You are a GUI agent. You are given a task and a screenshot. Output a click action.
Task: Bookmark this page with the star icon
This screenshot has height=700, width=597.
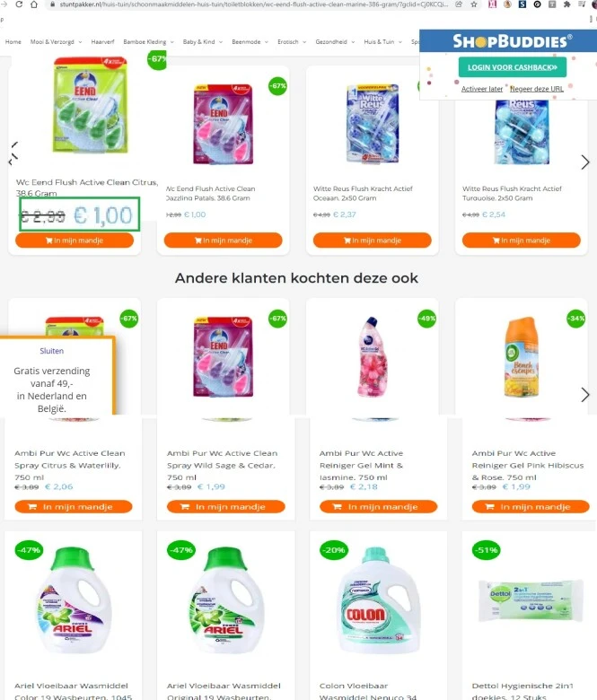point(474,4)
